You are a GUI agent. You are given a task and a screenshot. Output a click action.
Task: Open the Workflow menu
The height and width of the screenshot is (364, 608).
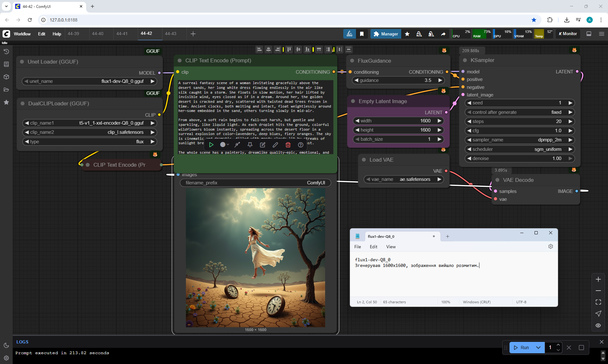click(x=22, y=34)
